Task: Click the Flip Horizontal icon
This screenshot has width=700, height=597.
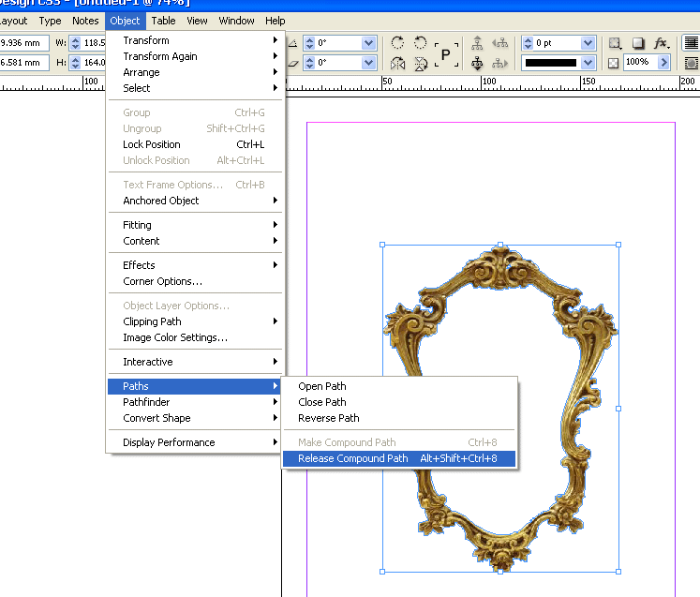Action: [397, 63]
